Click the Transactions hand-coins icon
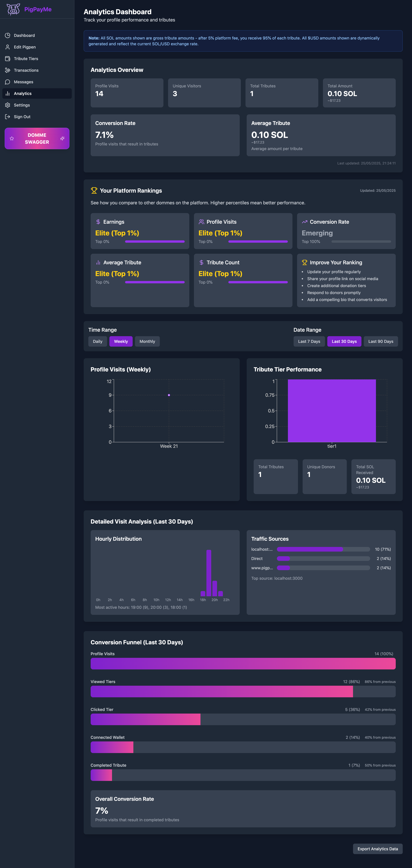This screenshot has width=412, height=868. pos(7,70)
